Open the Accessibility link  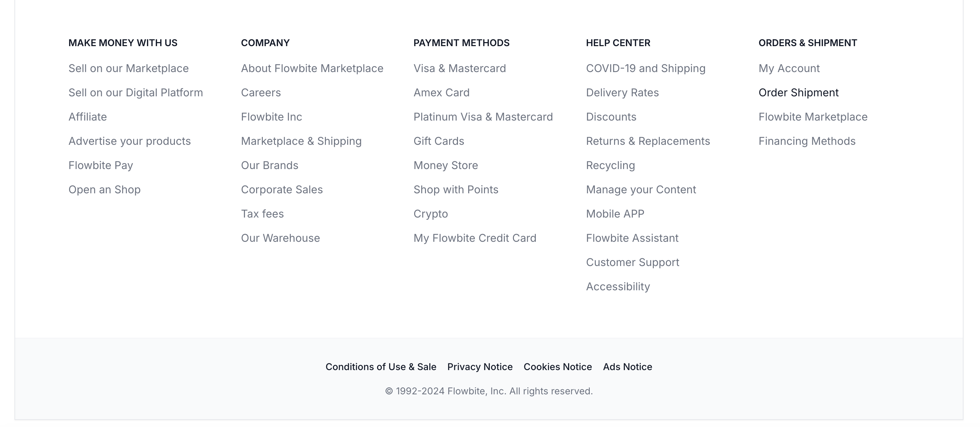(618, 287)
